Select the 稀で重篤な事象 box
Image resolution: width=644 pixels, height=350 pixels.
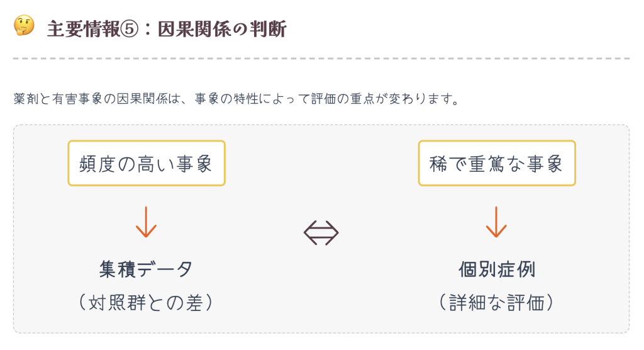click(x=496, y=163)
